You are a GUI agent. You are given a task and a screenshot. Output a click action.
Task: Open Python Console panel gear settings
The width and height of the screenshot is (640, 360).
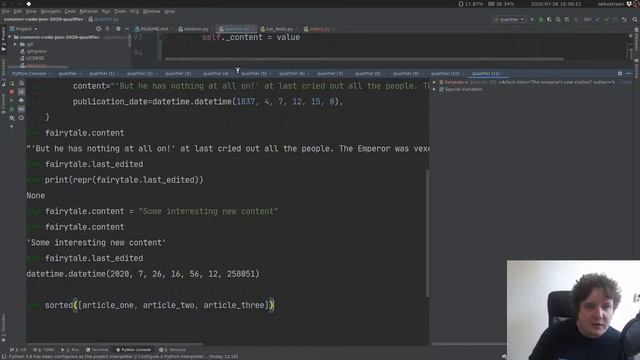pos(620,73)
